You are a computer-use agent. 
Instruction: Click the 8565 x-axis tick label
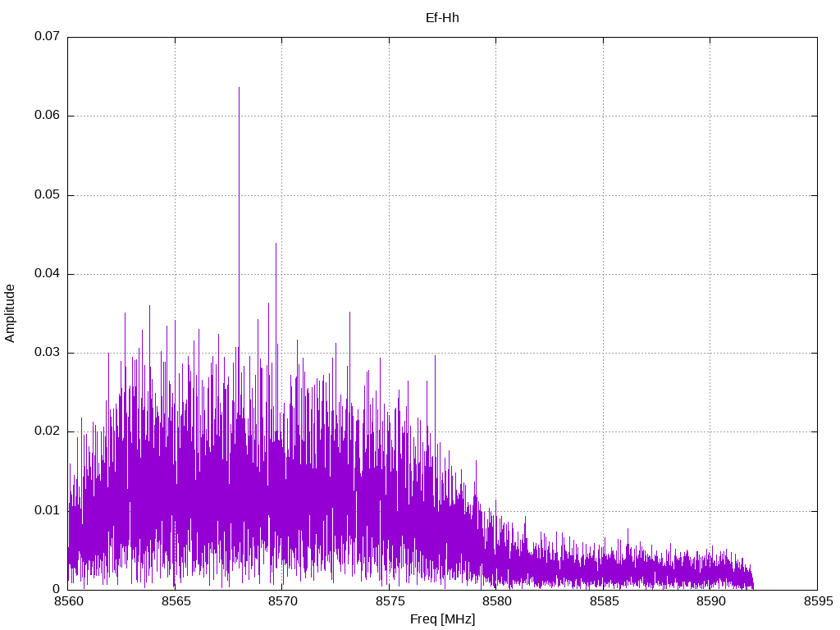pyautogui.click(x=175, y=601)
